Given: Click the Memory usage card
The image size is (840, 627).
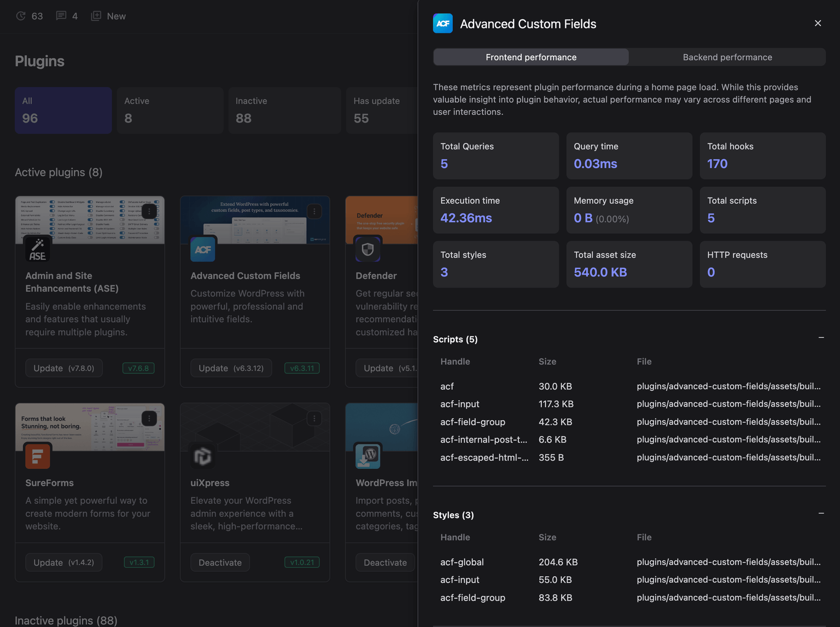Looking at the screenshot, I should (629, 210).
